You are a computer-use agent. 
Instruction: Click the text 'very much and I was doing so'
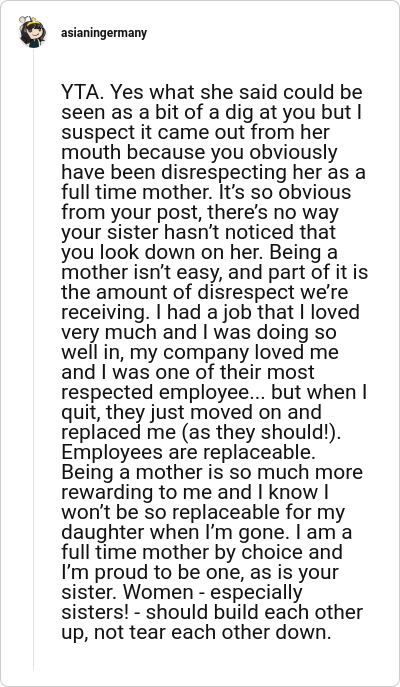199,333
